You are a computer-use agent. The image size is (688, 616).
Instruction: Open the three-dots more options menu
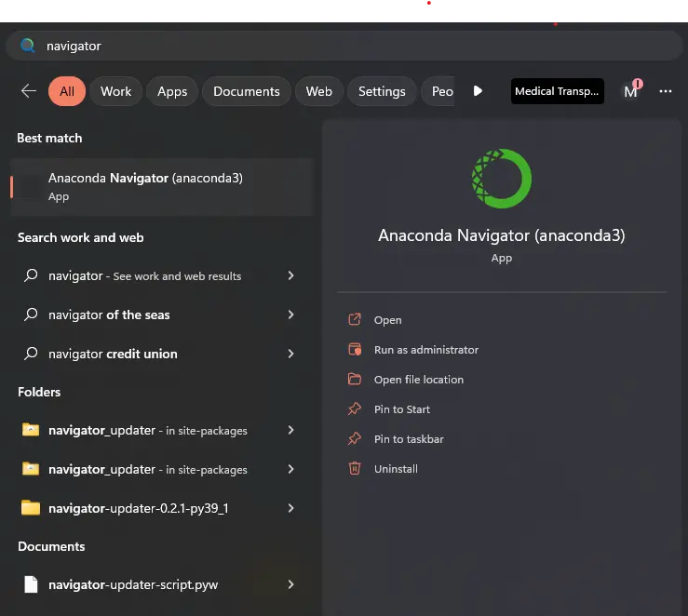point(665,91)
